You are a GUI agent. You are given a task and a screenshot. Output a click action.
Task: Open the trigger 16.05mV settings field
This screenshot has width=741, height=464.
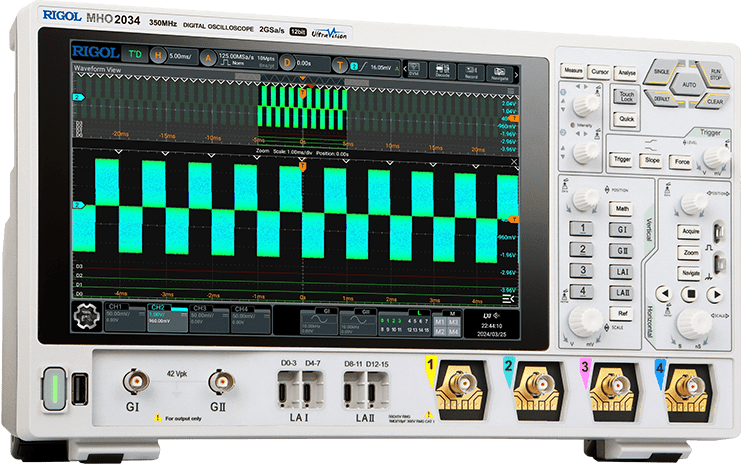[x=374, y=67]
